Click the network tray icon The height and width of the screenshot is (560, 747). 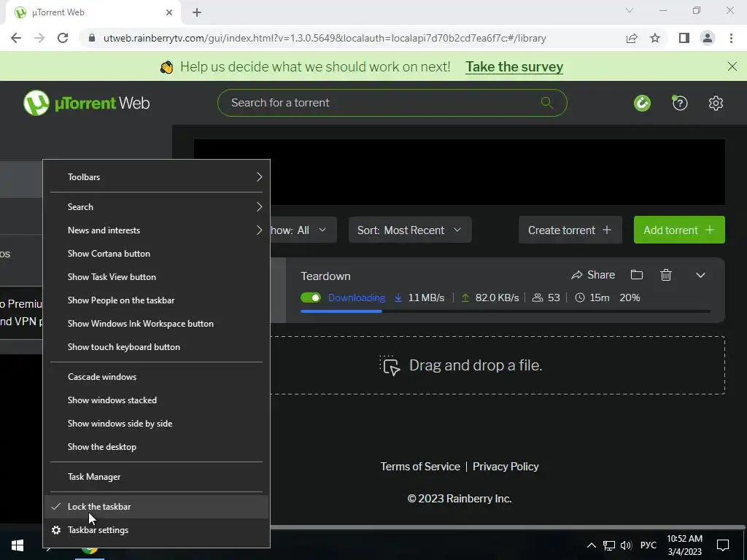click(x=609, y=545)
